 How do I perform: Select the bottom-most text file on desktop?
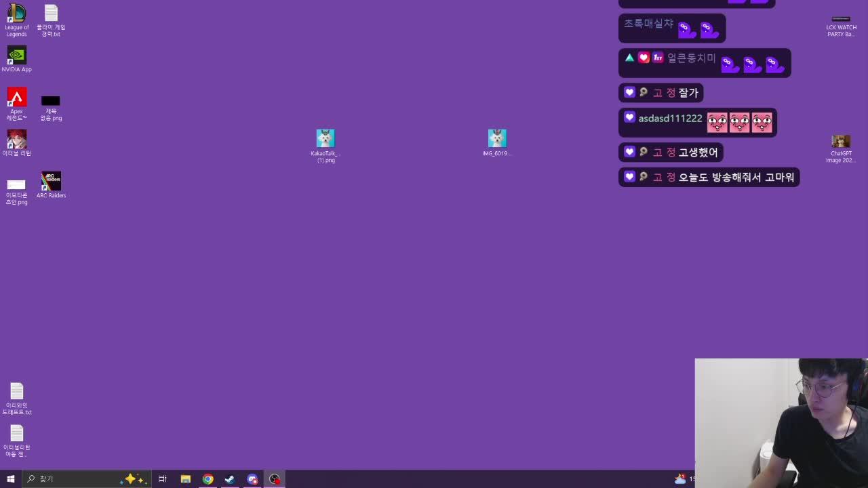[17, 441]
